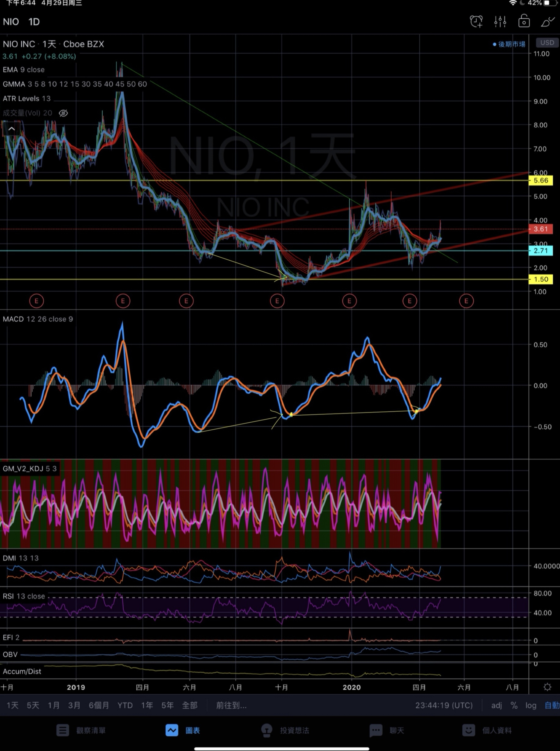Open the 前往到... go-to date
This screenshot has height=751, width=560.
[232, 706]
